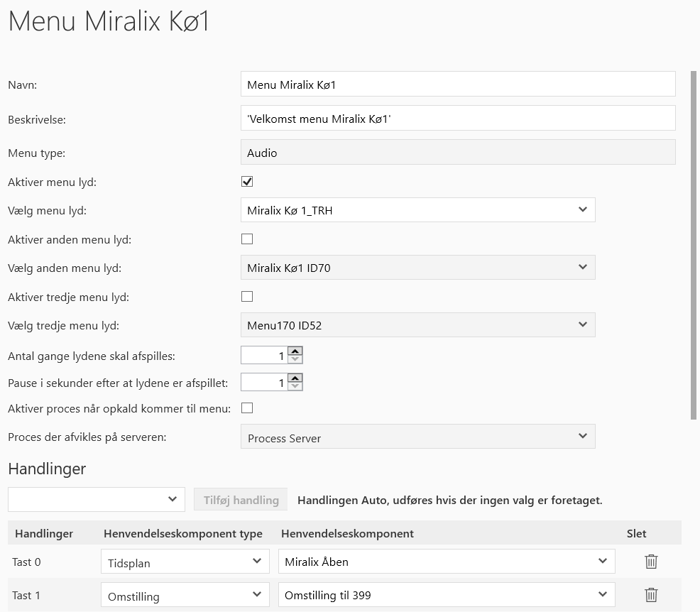Decrease pause seconds after sounds played

click(x=295, y=387)
